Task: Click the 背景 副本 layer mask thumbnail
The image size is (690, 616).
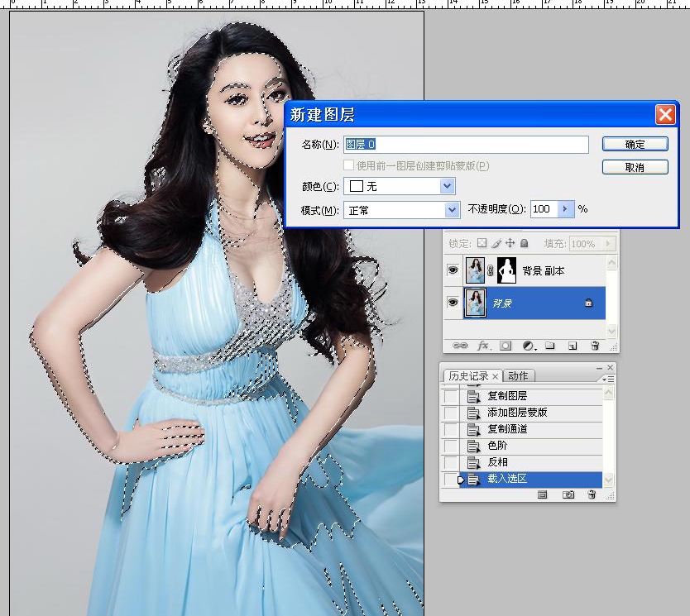Action: (506, 270)
